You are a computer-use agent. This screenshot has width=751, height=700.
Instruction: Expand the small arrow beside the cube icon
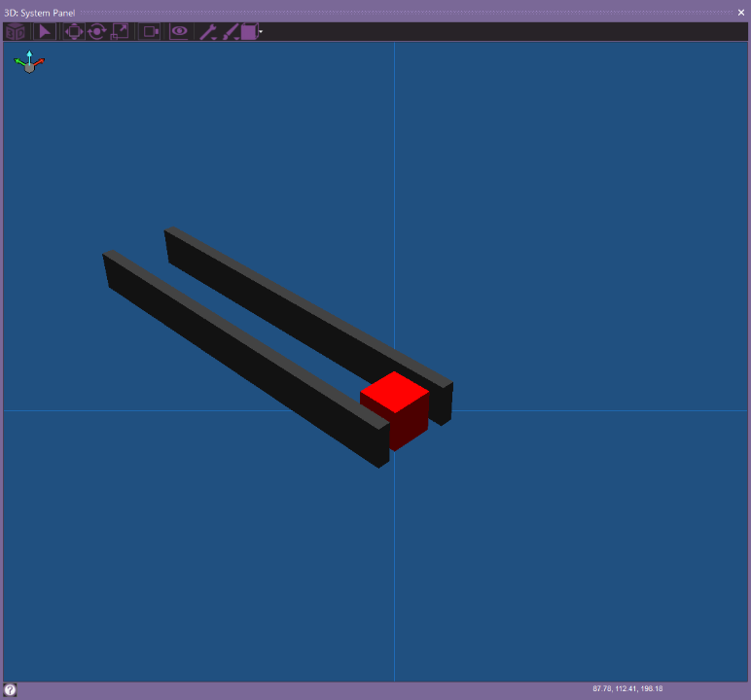click(261, 33)
